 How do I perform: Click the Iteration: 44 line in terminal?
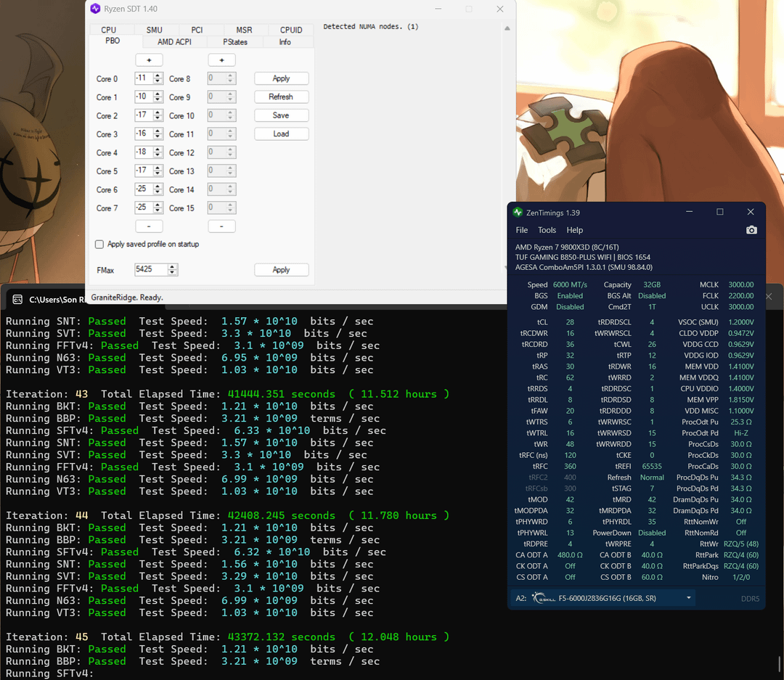click(227, 515)
